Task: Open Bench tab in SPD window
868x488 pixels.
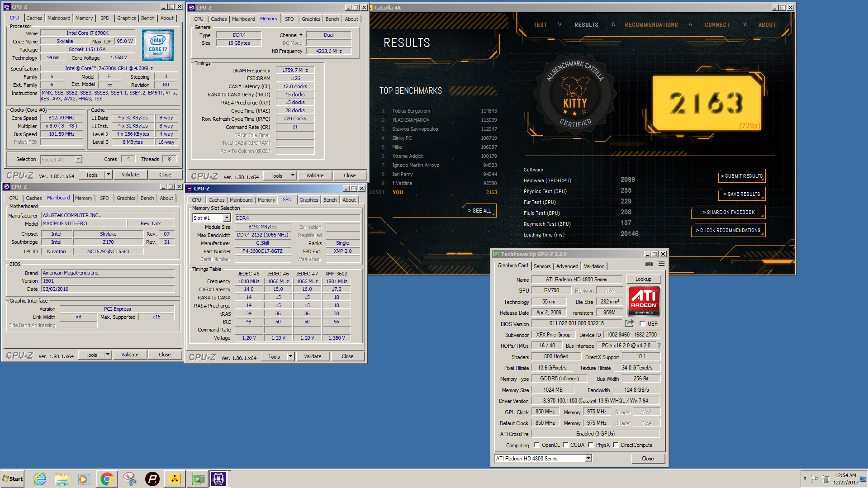Action: click(330, 200)
